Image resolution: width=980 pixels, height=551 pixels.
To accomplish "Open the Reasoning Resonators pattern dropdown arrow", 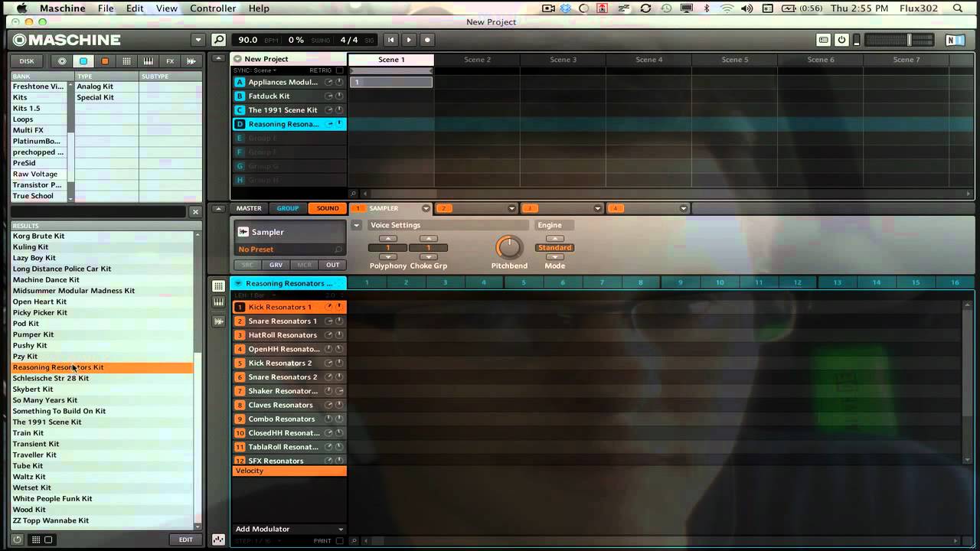I will click(238, 283).
